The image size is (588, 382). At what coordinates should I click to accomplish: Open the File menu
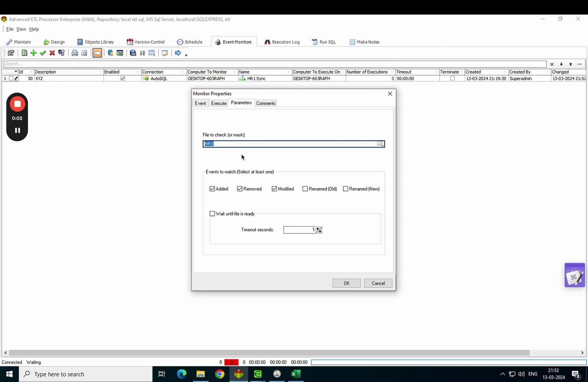tap(10, 29)
